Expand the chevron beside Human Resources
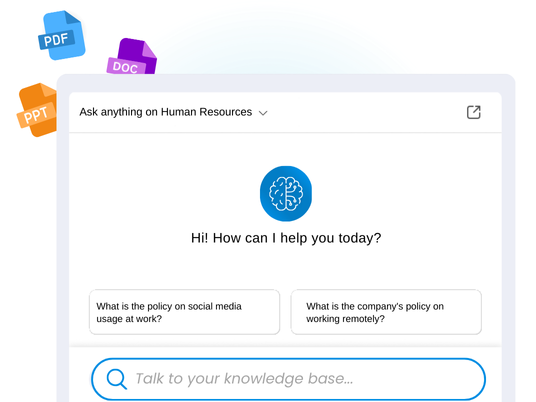Screen dimensions: 536x402 (263, 113)
